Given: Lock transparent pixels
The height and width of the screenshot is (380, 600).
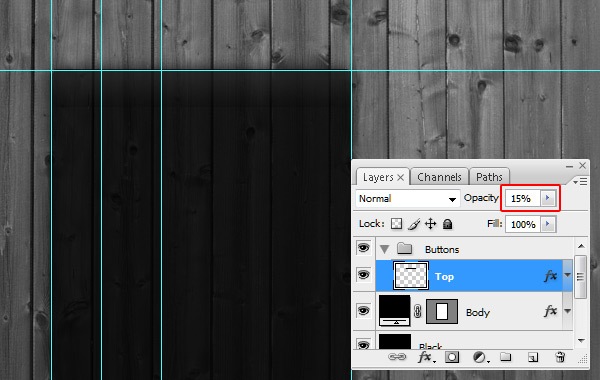Looking at the screenshot, I should coord(396,223).
